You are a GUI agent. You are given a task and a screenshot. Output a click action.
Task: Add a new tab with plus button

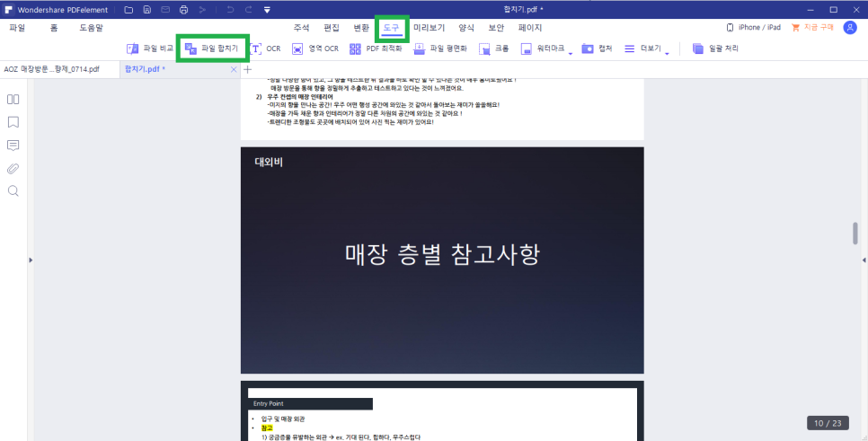247,70
